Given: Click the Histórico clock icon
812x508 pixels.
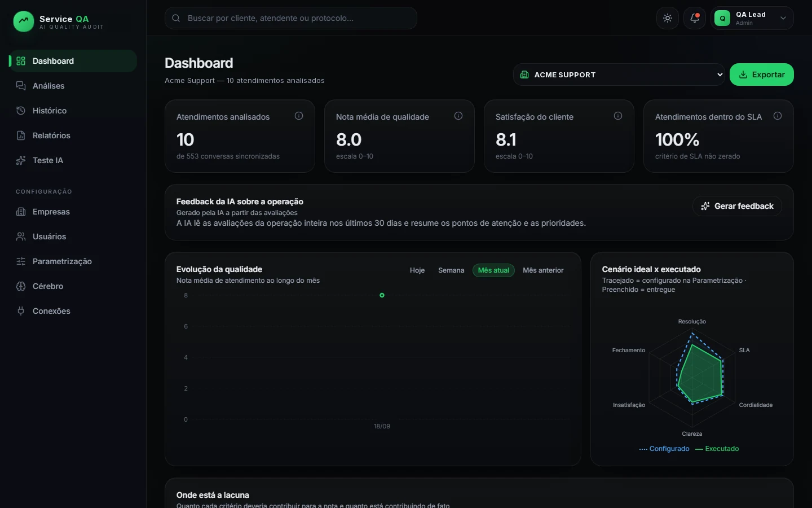Looking at the screenshot, I should click(x=21, y=111).
